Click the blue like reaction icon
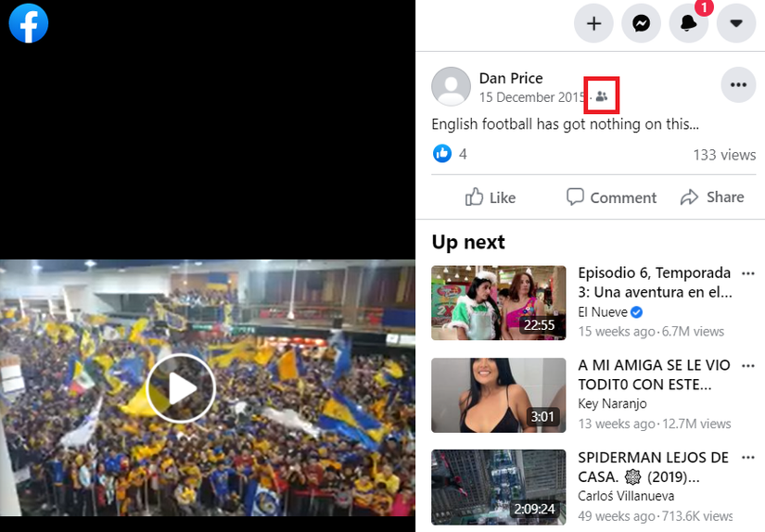 tap(442, 154)
